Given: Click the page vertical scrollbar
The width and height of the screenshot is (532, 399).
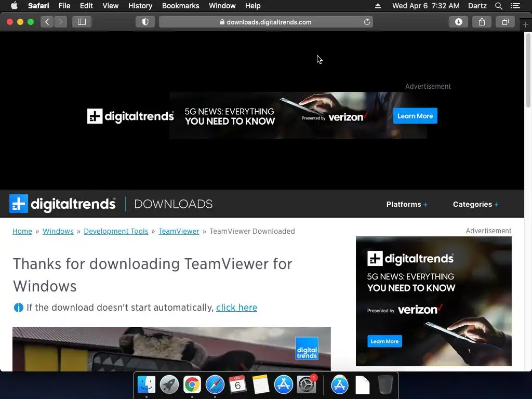Looking at the screenshot, I should 528,71.
